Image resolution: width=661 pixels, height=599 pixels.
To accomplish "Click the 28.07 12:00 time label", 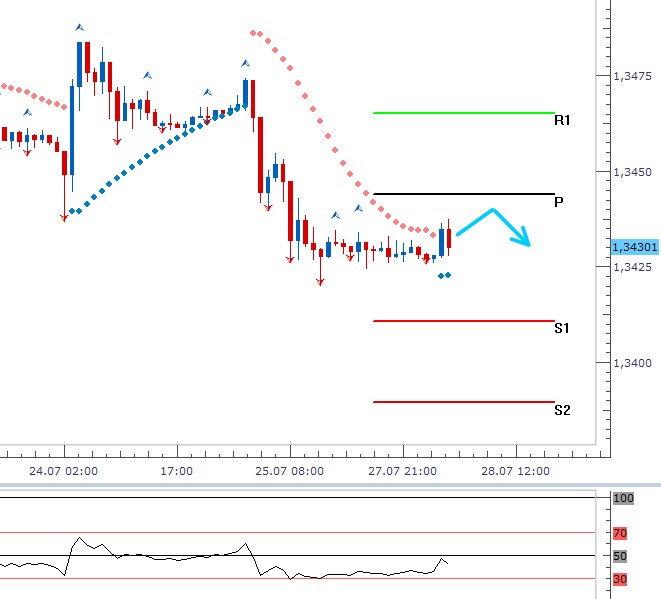I will [x=515, y=471].
